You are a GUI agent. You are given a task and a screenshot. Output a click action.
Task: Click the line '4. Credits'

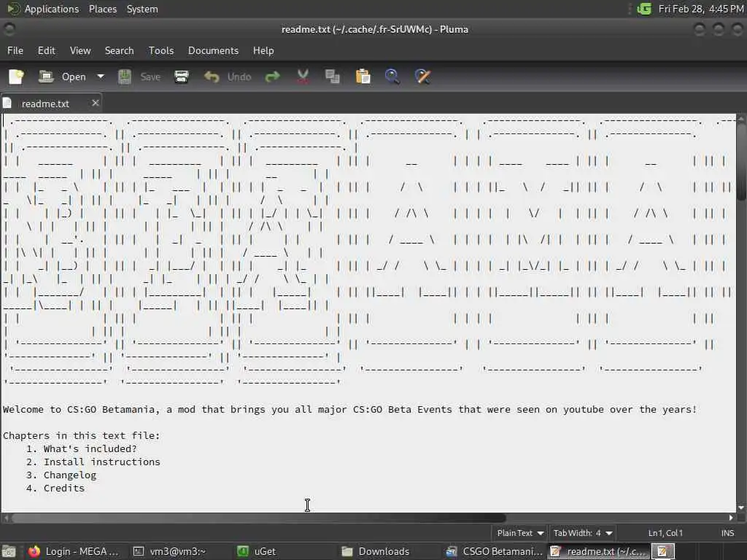coord(55,488)
